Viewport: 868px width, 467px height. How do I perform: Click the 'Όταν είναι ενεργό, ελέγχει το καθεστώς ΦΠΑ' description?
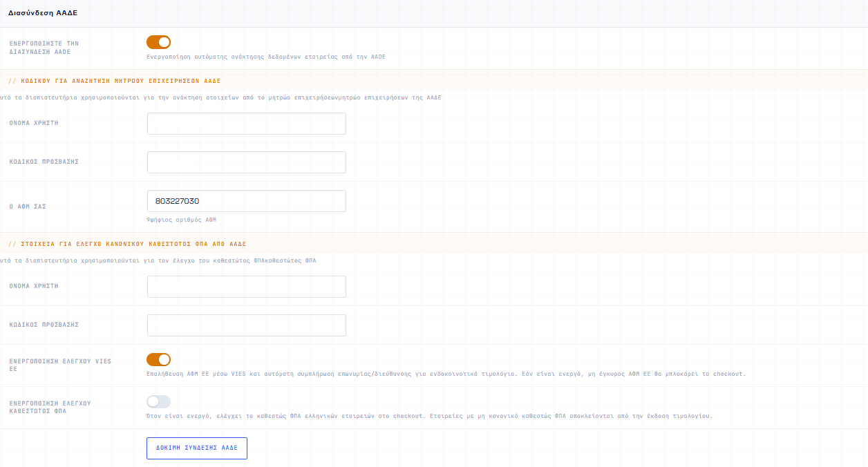[429, 416]
